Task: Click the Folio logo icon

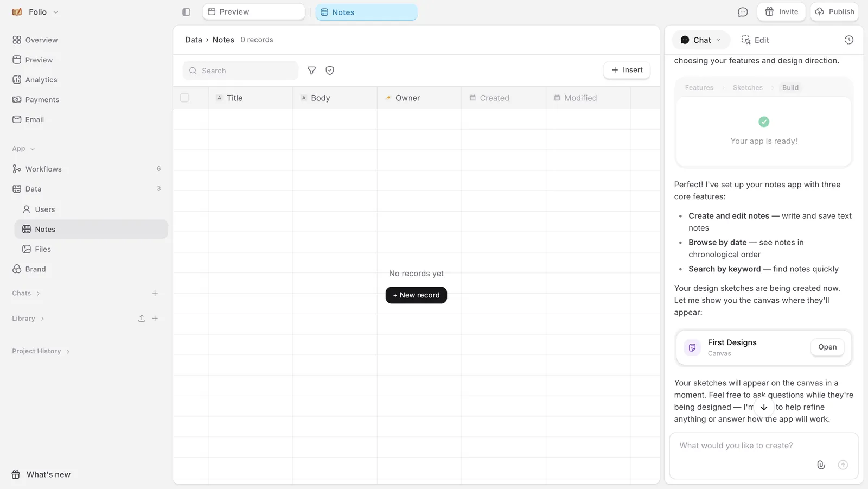Action: [17, 12]
